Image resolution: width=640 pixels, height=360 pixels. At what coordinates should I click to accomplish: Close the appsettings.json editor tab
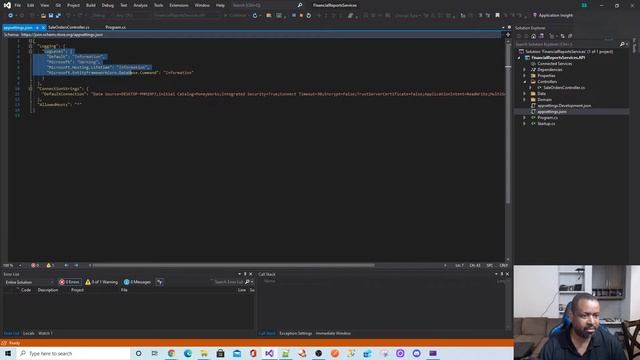click(43, 28)
